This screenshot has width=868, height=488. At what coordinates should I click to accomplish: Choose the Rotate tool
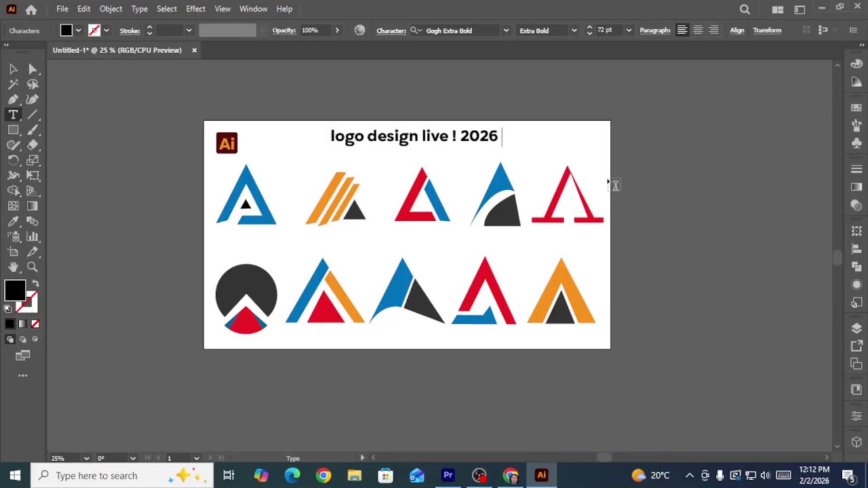pyautogui.click(x=13, y=161)
